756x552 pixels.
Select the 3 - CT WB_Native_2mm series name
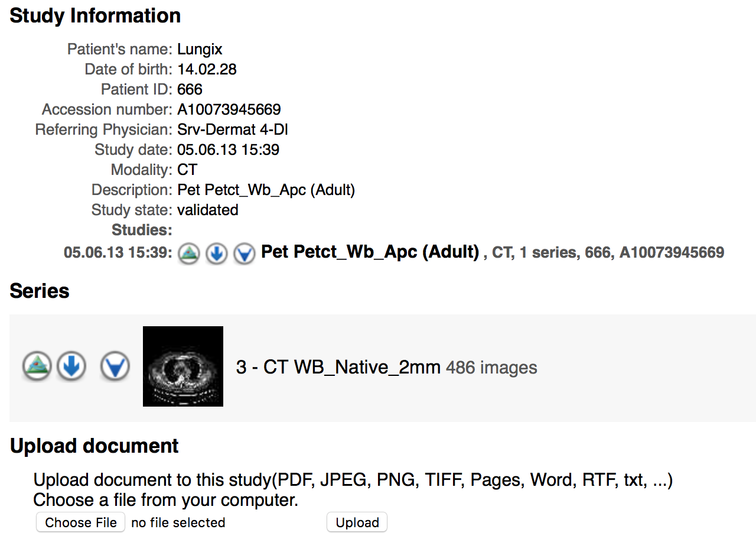338,367
